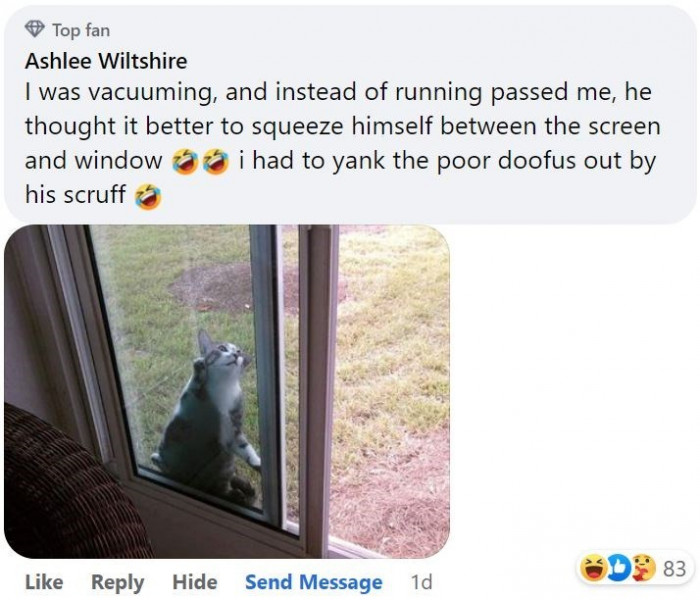Viewport: 700px width, 600px height.
Task: Click the wicker chair in the photo
Action: pos(67,484)
